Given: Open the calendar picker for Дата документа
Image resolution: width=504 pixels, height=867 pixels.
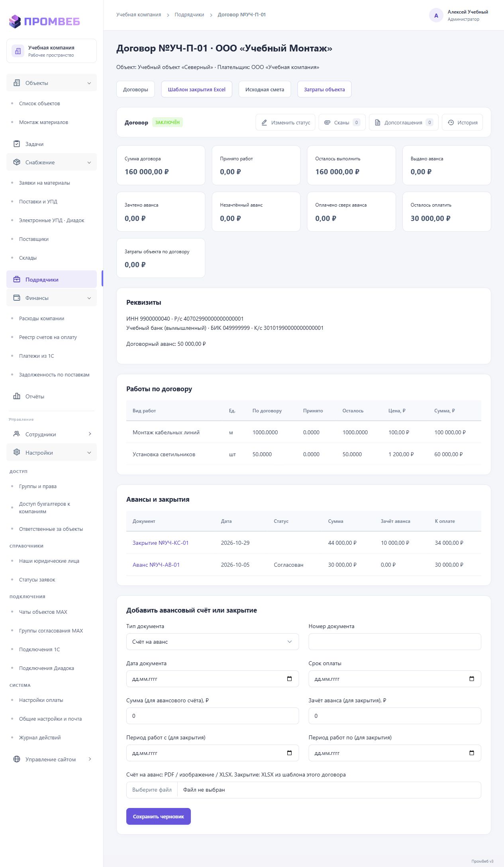Looking at the screenshot, I should pyautogui.click(x=290, y=679).
